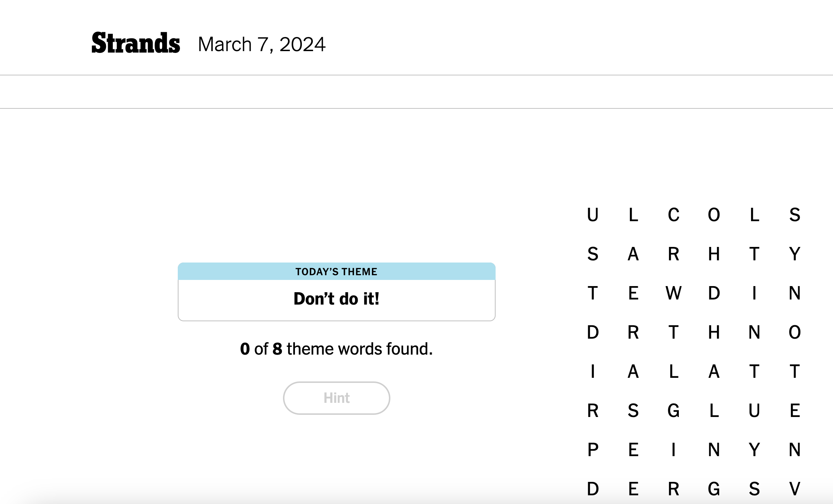Select letter I in seventh row
This screenshot has width=833, height=504.
coord(674,450)
